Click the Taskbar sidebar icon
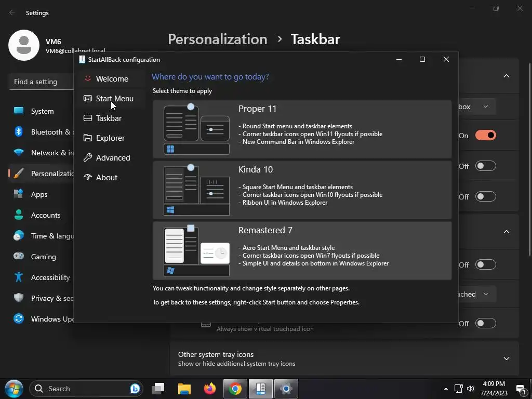 pos(87,118)
